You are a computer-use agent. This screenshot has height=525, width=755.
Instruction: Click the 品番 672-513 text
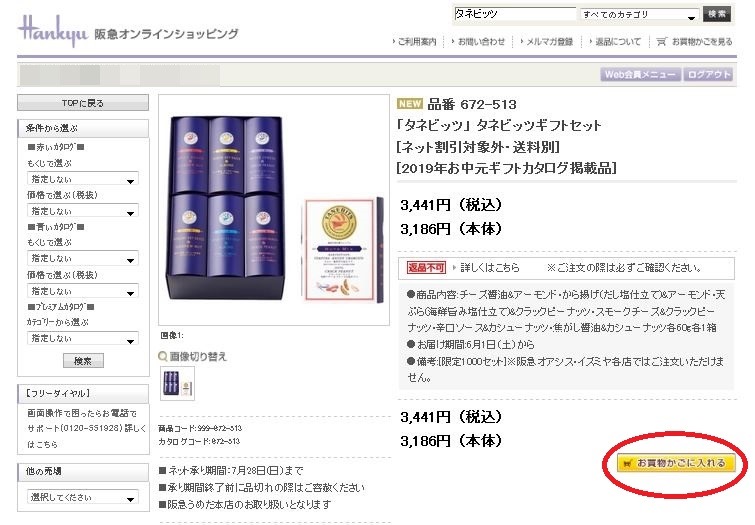click(x=472, y=104)
